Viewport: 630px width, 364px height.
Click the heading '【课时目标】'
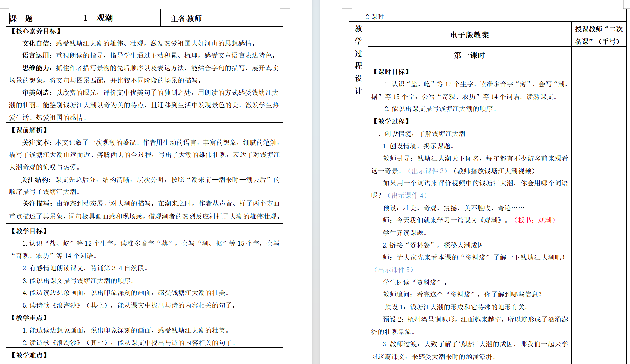coord(392,72)
